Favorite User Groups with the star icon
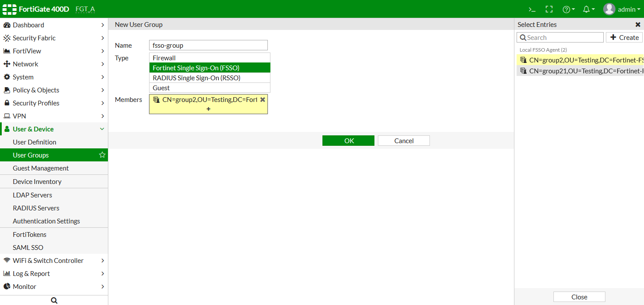The image size is (644, 305). pos(102,155)
